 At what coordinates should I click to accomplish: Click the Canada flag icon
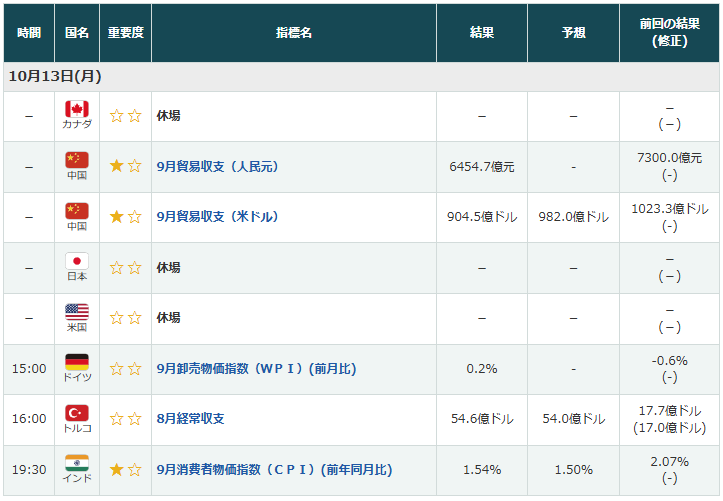point(77,110)
